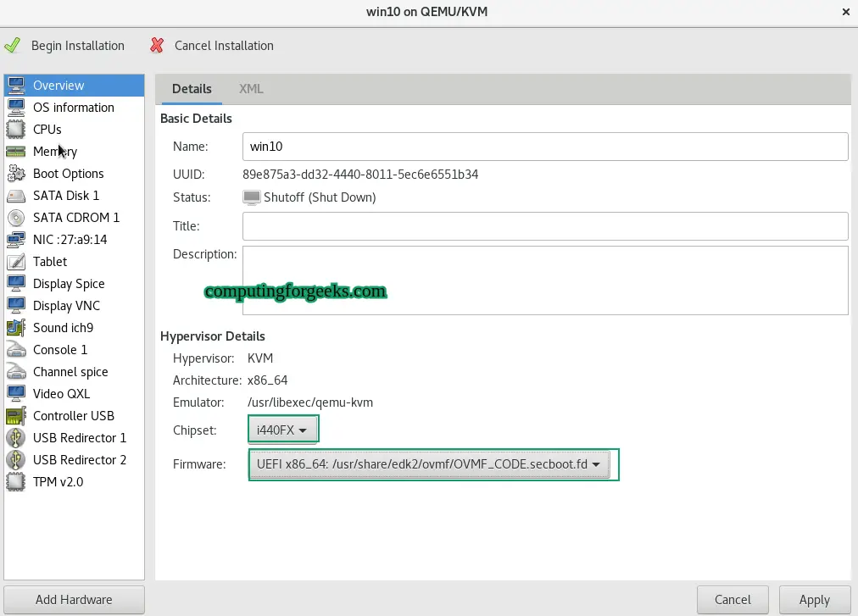Open Memory settings via the memory icon

(17, 152)
